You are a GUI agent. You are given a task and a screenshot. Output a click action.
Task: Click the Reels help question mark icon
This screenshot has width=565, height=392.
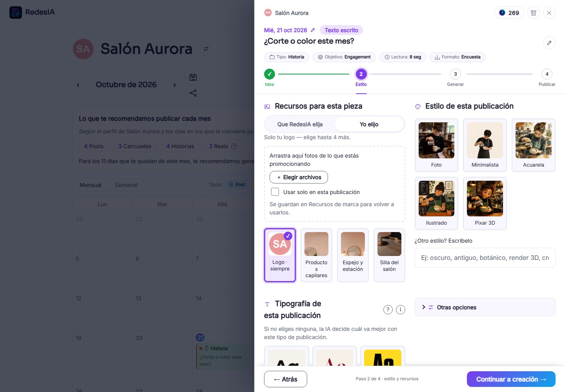pos(234,147)
